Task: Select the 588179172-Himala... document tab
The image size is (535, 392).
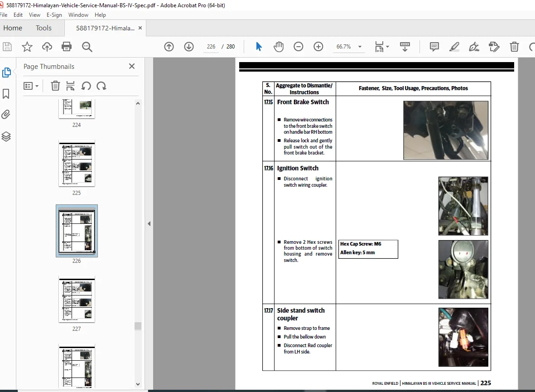Action: (x=105, y=28)
